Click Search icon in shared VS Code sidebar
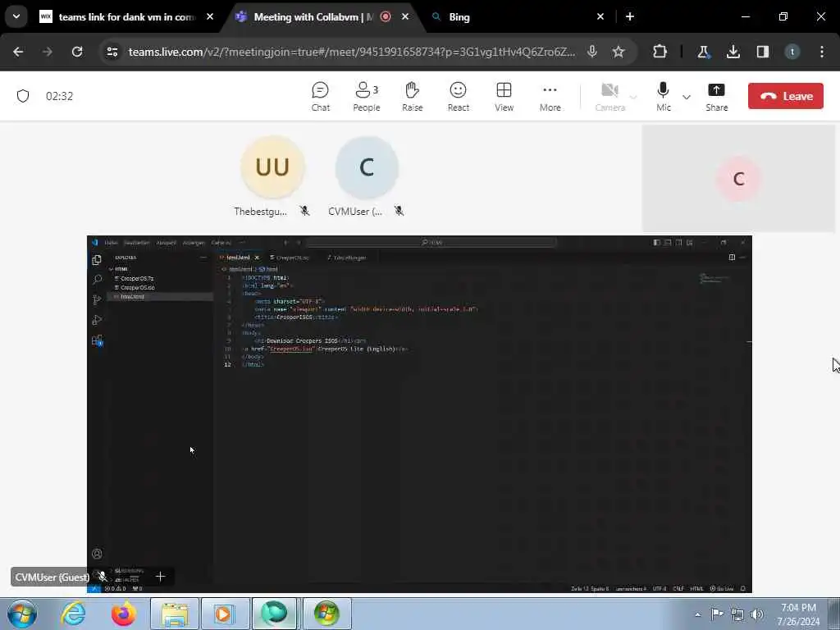This screenshot has width=840, height=630. coord(97,279)
